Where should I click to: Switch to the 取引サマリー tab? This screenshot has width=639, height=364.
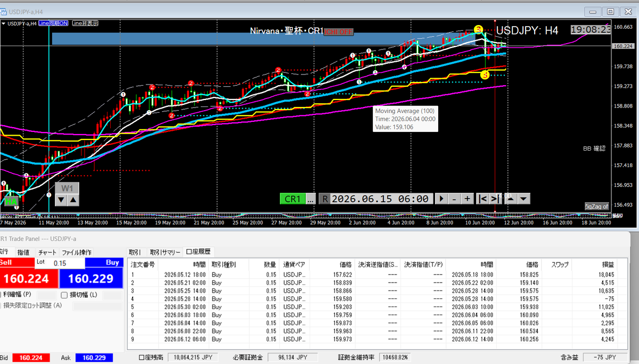tap(165, 252)
